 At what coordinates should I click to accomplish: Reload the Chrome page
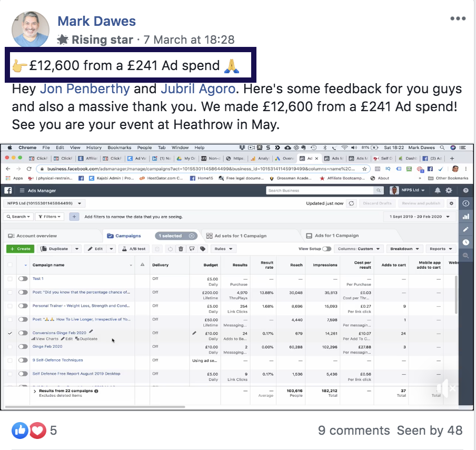point(29,169)
